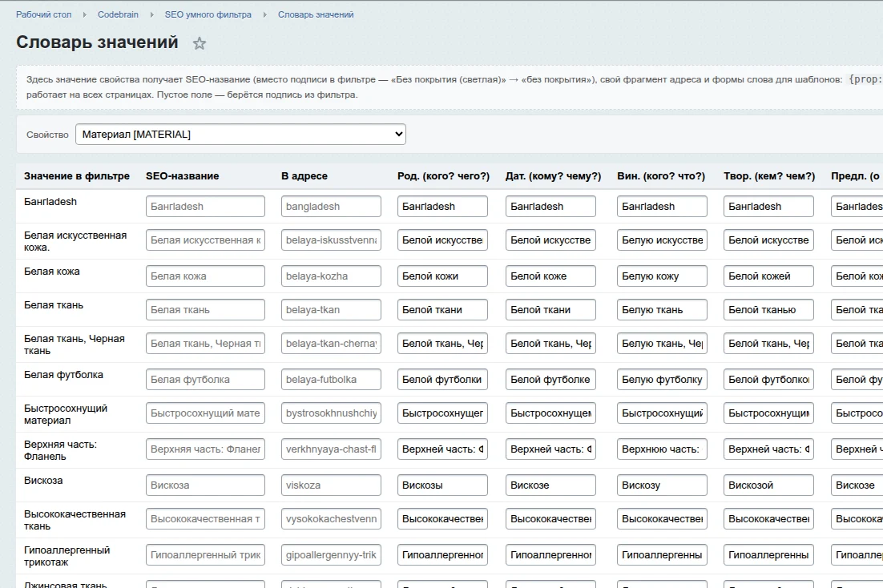Click the В адресе column header
This screenshot has height=588, width=883.
(304, 175)
